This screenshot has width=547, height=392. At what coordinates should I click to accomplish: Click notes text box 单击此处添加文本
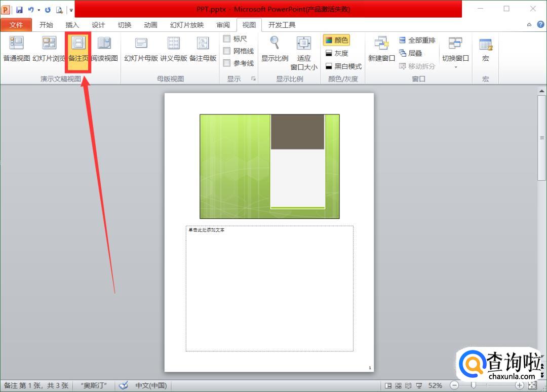coord(269,288)
